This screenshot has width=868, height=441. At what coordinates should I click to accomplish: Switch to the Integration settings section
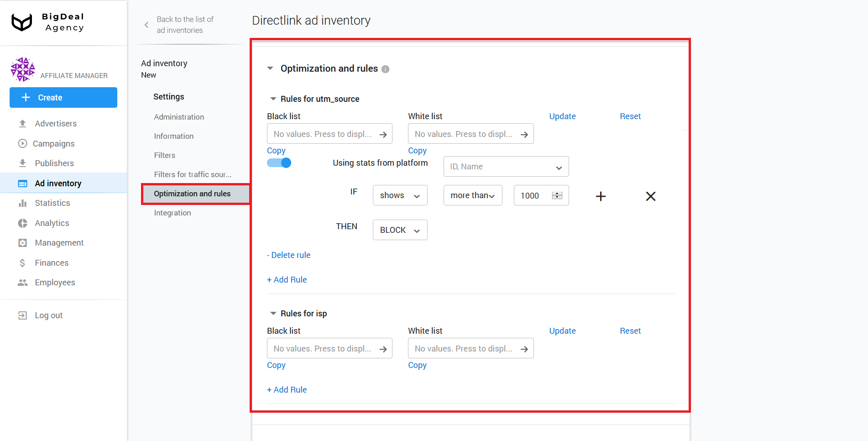[173, 213]
